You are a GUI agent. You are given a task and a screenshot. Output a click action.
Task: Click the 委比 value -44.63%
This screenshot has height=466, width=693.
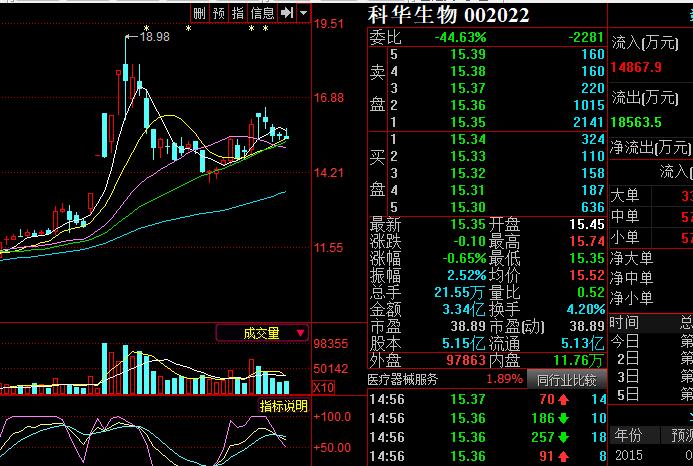(460, 38)
